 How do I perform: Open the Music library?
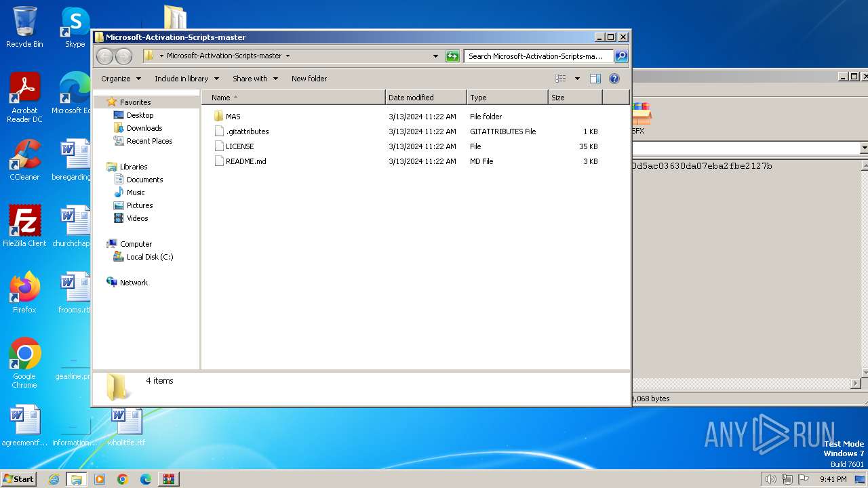(136, 192)
